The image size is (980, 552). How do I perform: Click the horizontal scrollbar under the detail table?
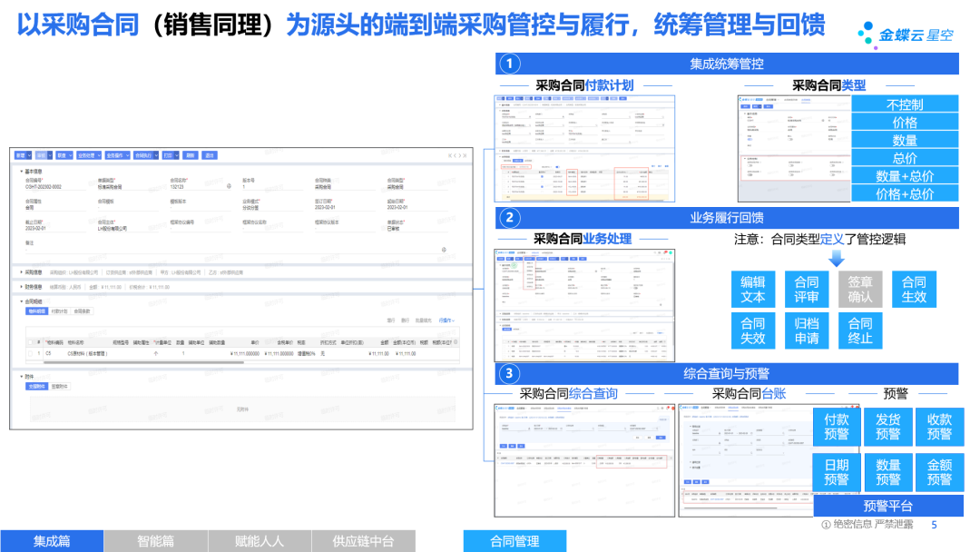tap(143, 362)
